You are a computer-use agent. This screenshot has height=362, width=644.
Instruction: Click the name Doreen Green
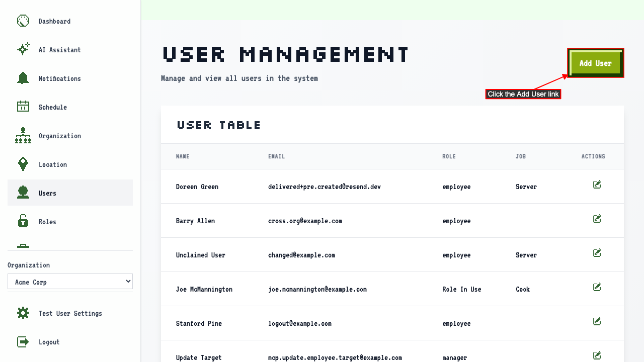pyautogui.click(x=197, y=187)
